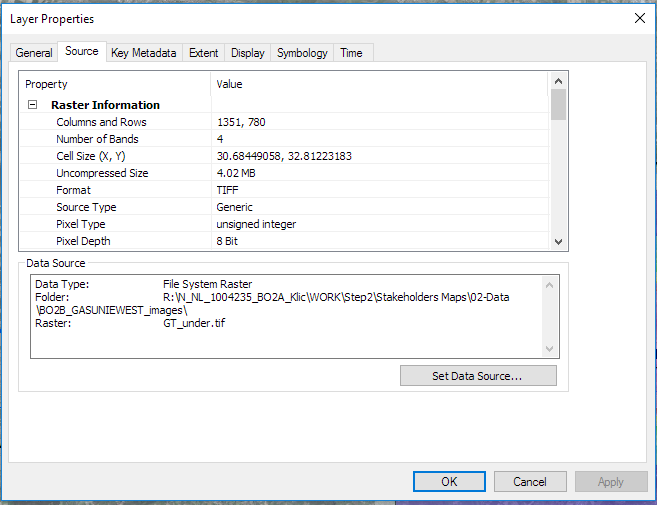Click the value 4.02 MB

coord(236,173)
